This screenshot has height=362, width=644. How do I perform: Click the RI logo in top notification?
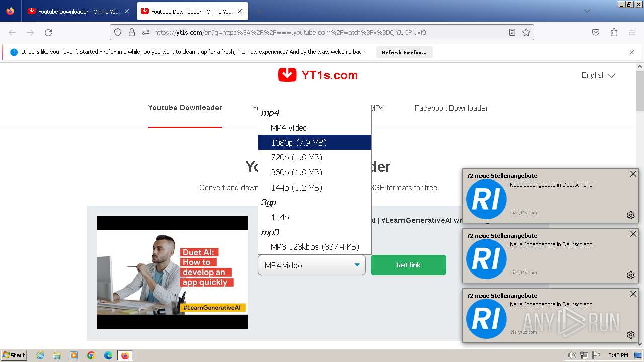click(486, 199)
